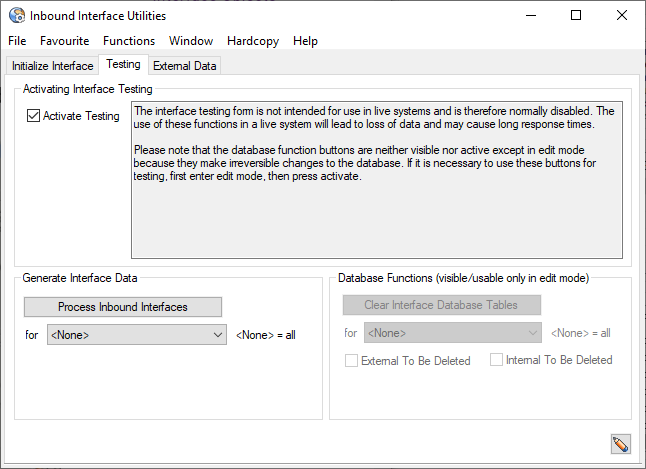The height and width of the screenshot is (469, 646).
Task: Select the Testing tab
Action: [x=123, y=65]
